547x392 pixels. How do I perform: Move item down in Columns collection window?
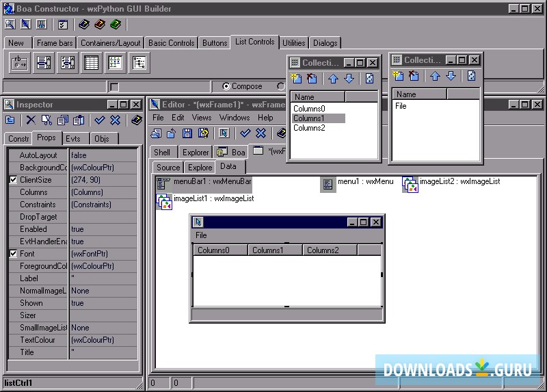coord(349,79)
